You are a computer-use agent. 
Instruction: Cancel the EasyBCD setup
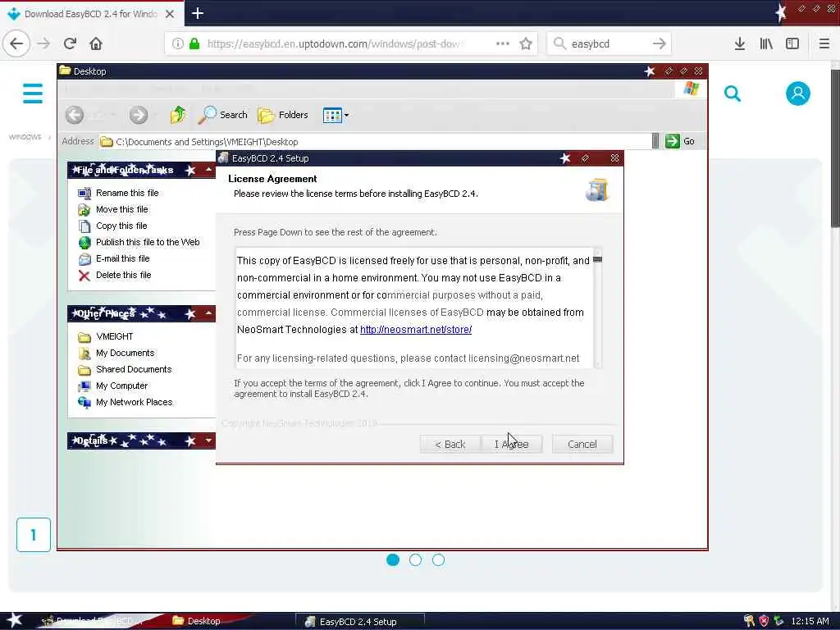click(x=582, y=444)
